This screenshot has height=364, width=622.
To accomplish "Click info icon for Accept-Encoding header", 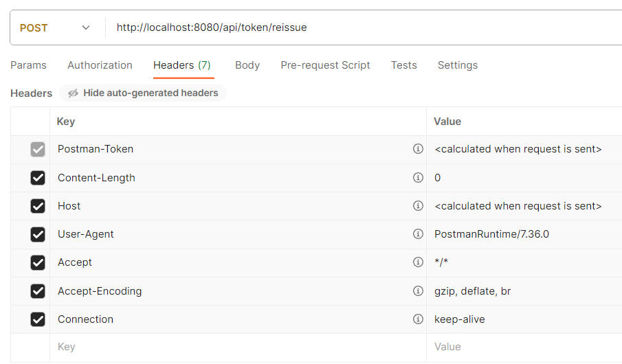I will click(x=418, y=291).
